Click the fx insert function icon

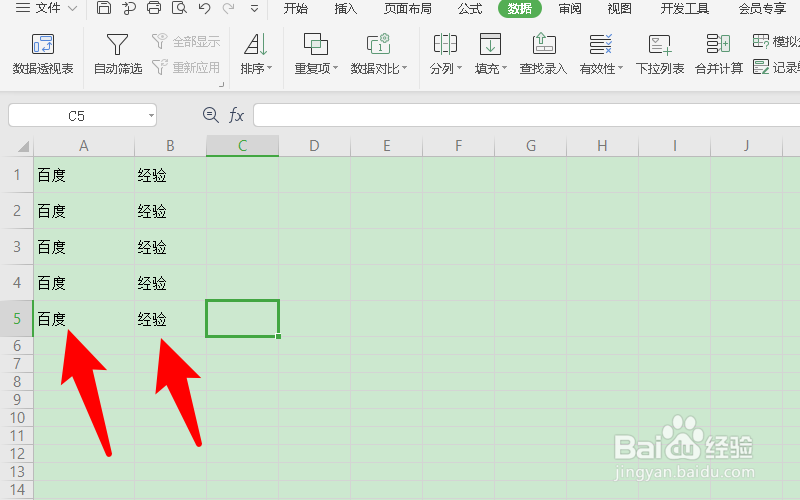pyautogui.click(x=236, y=115)
